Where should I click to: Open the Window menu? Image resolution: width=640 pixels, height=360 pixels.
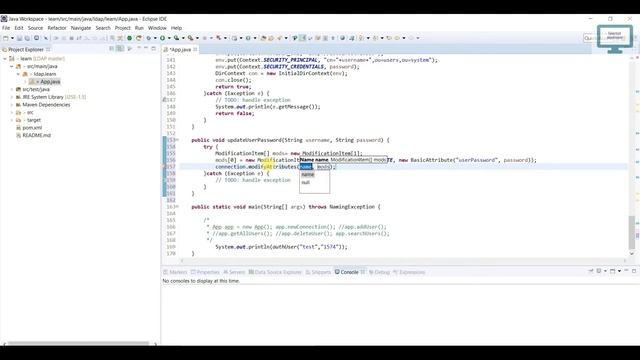point(157,28)
